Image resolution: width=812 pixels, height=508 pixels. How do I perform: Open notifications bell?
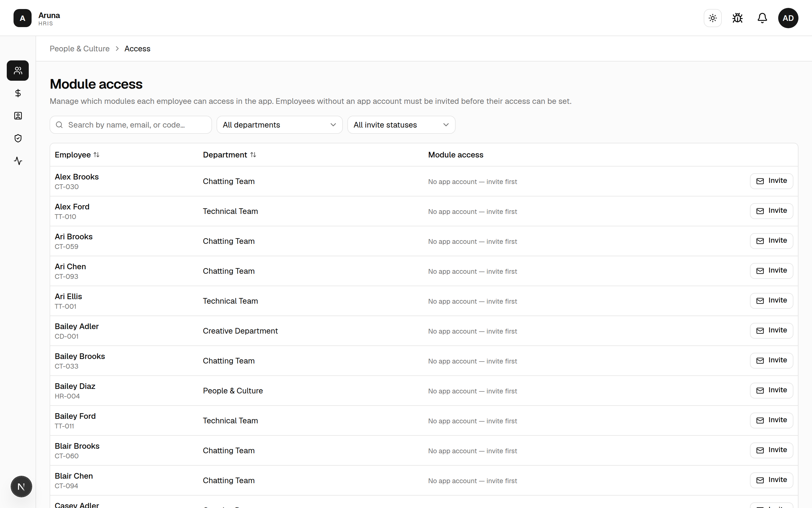[762, 18]
